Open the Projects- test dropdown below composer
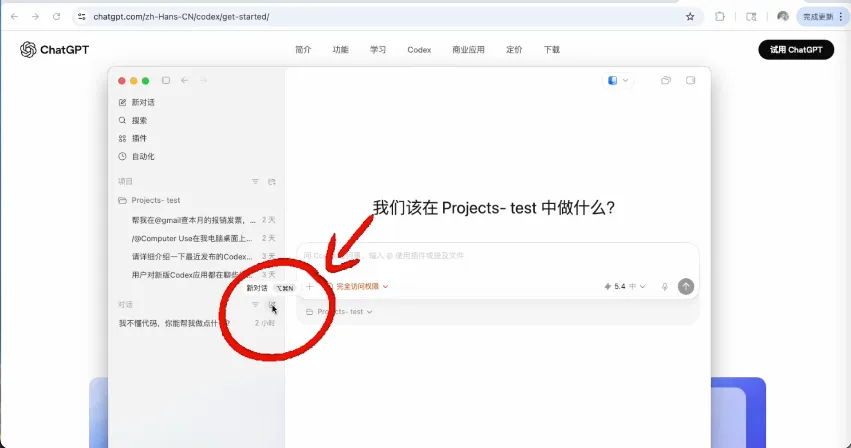Image resolution: width=851 pixels, height=448 pixels. [x=339, y=312]
